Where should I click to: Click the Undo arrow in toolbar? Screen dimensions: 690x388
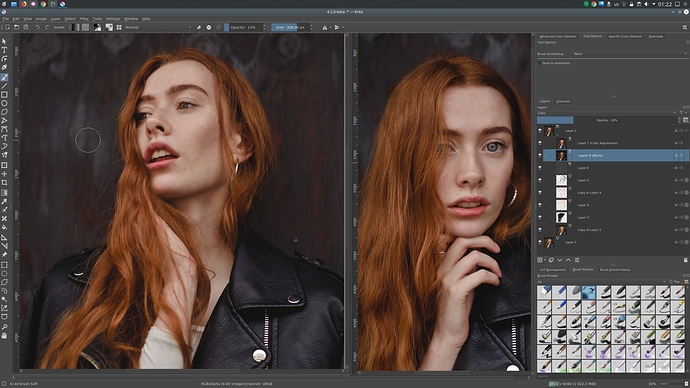[37, 27]
